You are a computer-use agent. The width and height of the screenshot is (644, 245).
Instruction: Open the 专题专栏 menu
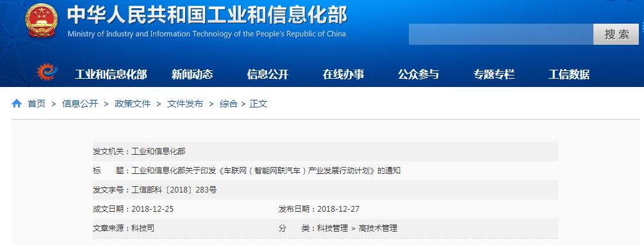(494, 75)
